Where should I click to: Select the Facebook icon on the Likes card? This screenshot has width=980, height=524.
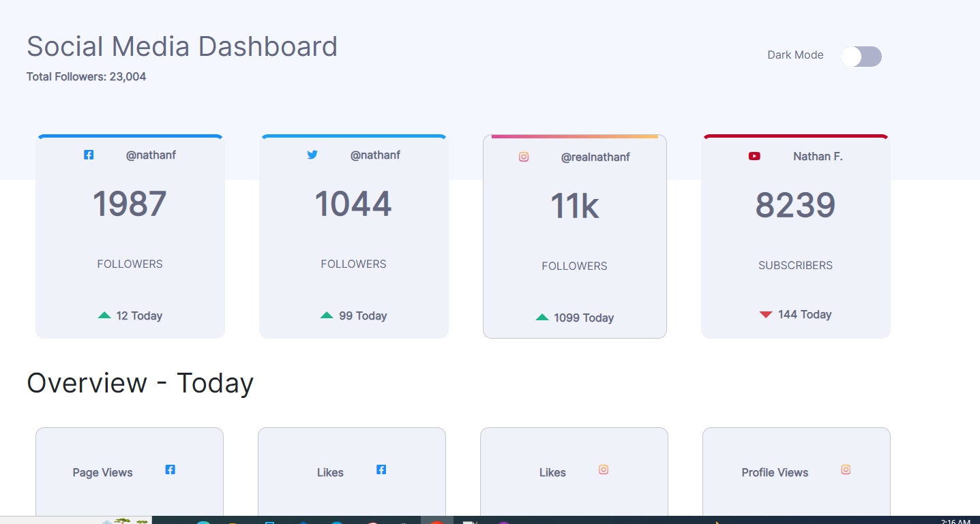[381, 469]
